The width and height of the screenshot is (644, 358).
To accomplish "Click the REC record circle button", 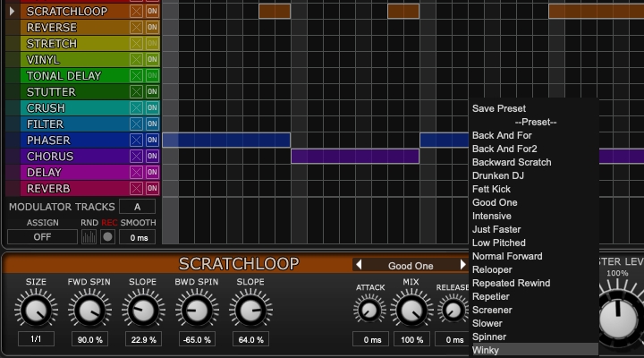I will (x=107, y=237).
